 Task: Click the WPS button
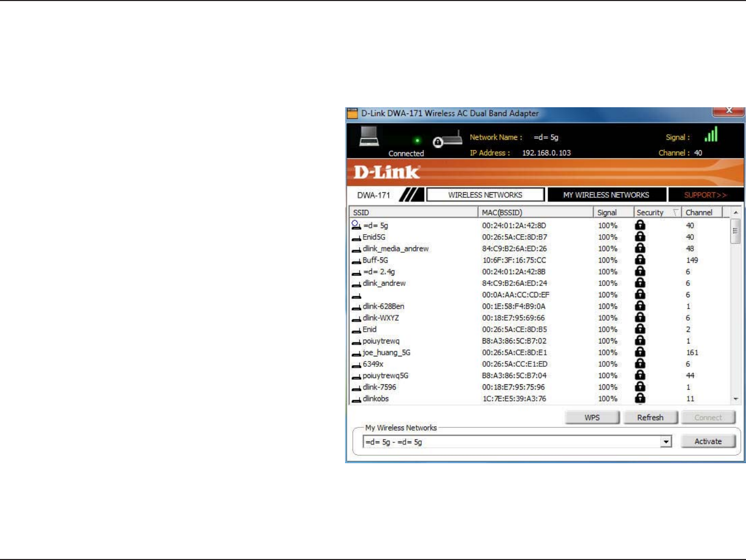tap(592, 418)
